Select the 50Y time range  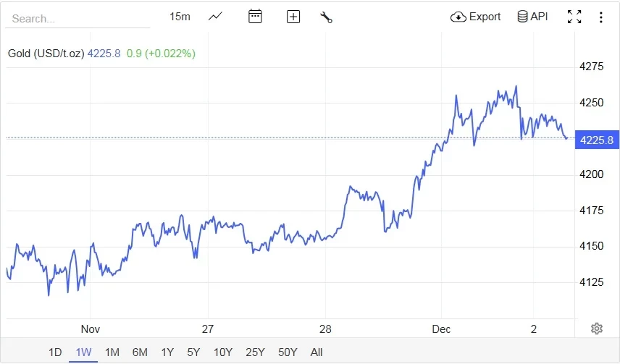click(x=288, y=352)
